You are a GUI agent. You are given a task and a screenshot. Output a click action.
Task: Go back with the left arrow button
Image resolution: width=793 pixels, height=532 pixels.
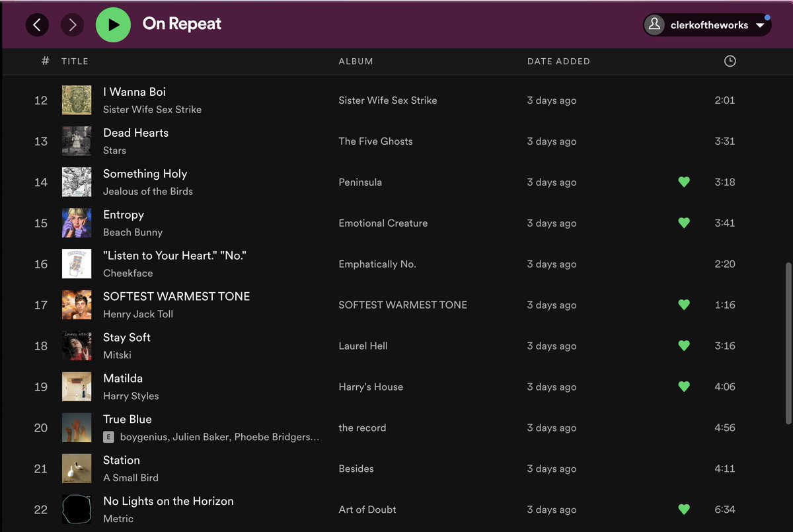[x=37, y=25]
